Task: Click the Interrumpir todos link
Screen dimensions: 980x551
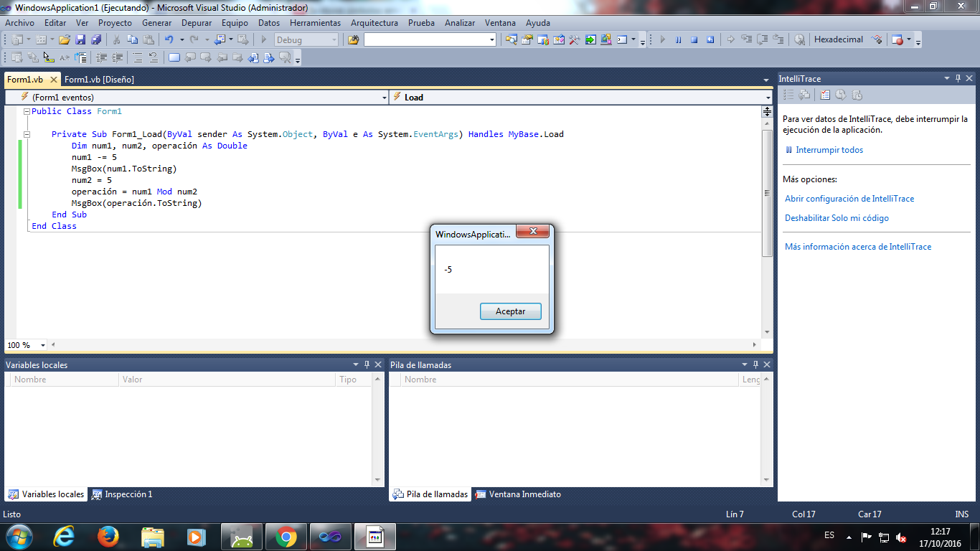Action: click(x=829, y=150)
